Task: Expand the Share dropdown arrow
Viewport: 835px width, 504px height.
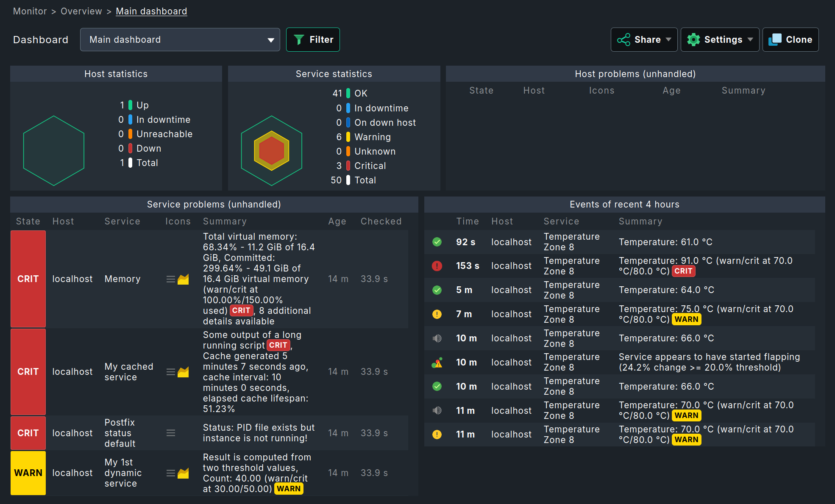Action: point(668,39)
